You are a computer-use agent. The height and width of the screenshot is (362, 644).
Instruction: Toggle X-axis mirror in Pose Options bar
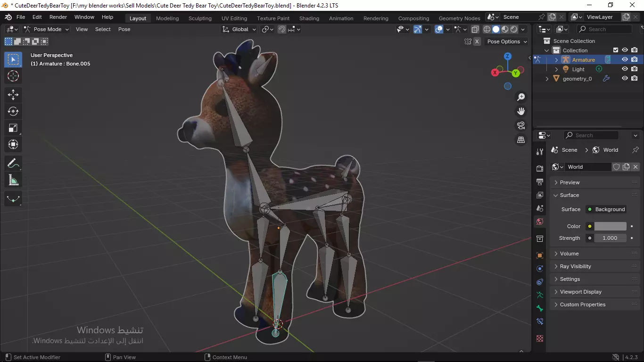pyautogui.click(x=477, y=41)
